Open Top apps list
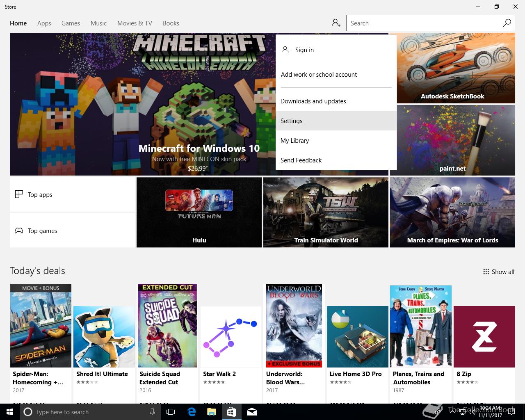This screenshot has width=525, height=420. coord(72,194)
